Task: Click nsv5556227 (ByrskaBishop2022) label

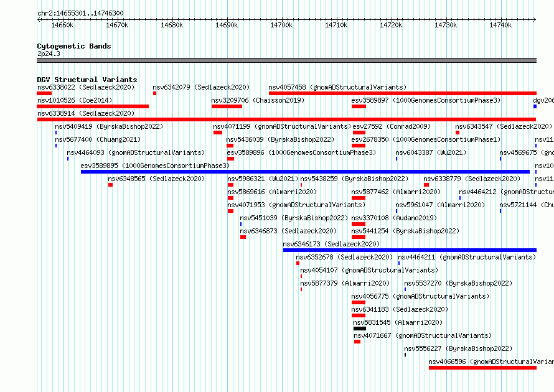Action: point(458,348)
